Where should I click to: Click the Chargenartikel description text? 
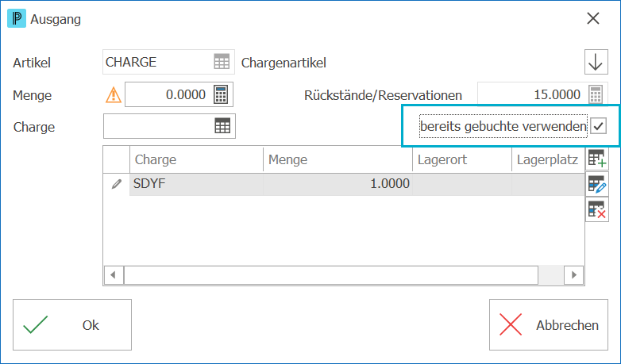coord(283,63)
